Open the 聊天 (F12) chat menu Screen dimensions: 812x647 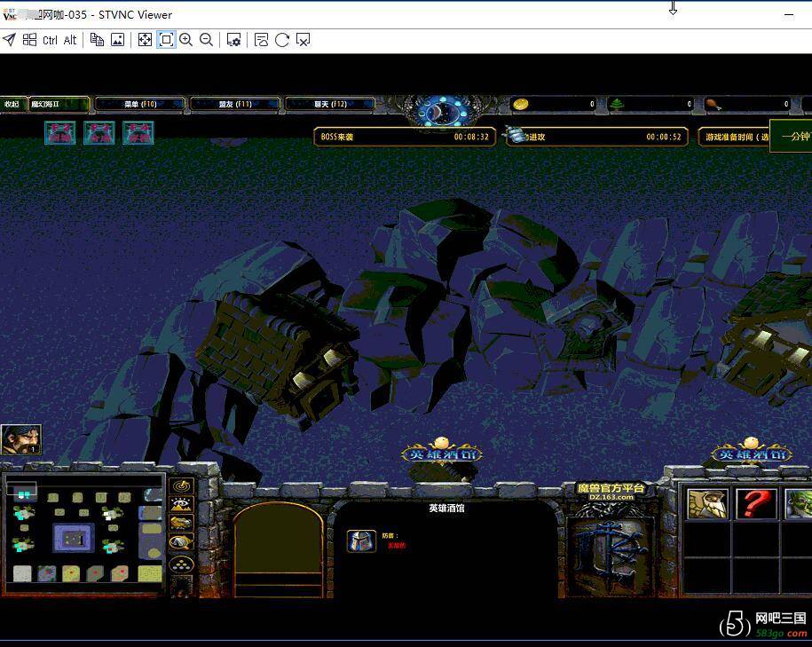coord(330,104)
